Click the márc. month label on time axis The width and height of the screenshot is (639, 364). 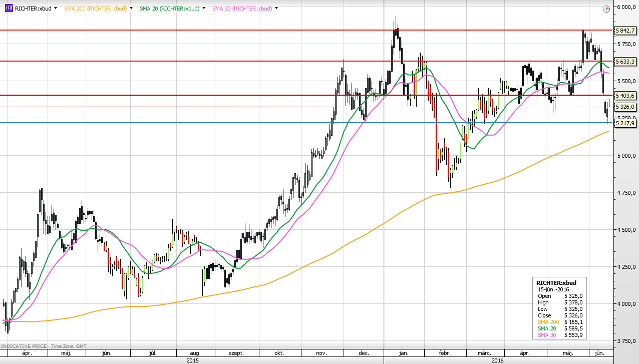point(484,353)
